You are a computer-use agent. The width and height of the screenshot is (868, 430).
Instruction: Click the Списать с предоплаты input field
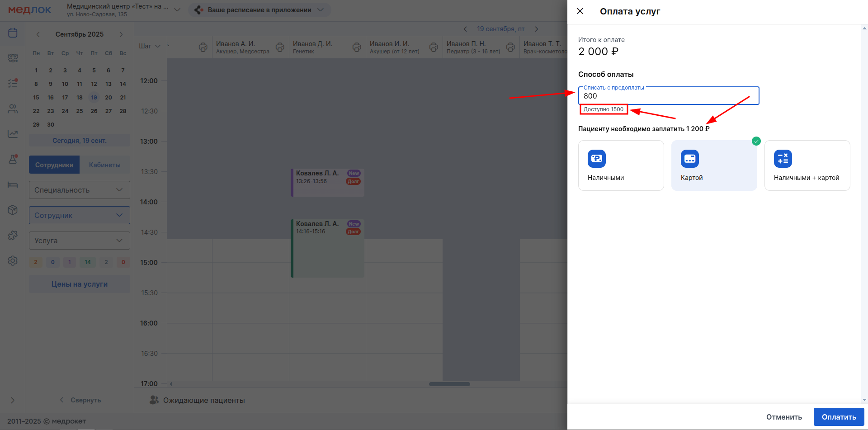[668, 96]
